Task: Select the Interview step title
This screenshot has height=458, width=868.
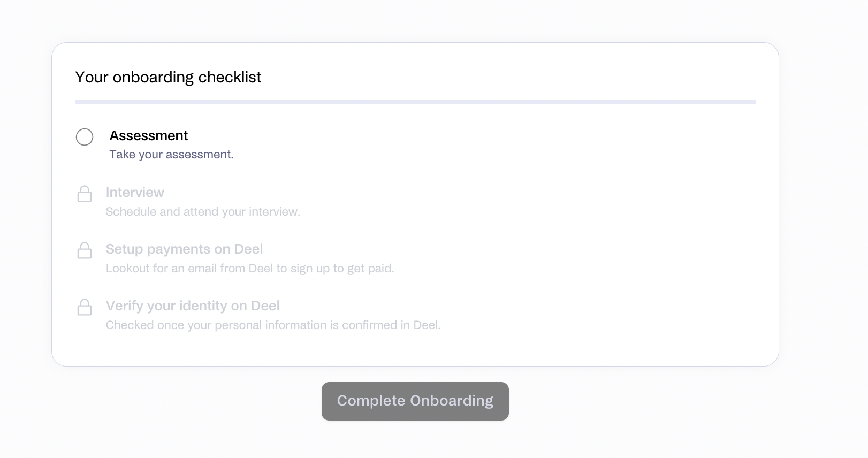Action: (x=135, y=192)
